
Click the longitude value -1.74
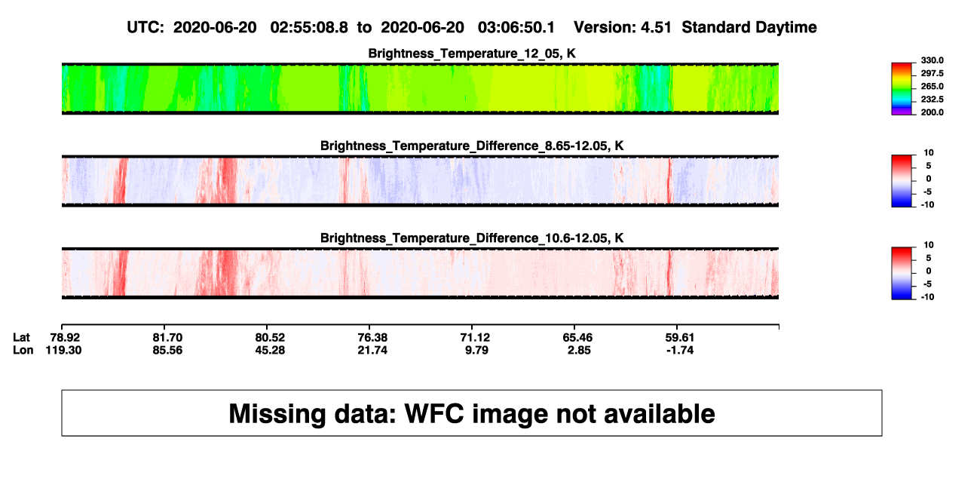pos(679,351)
